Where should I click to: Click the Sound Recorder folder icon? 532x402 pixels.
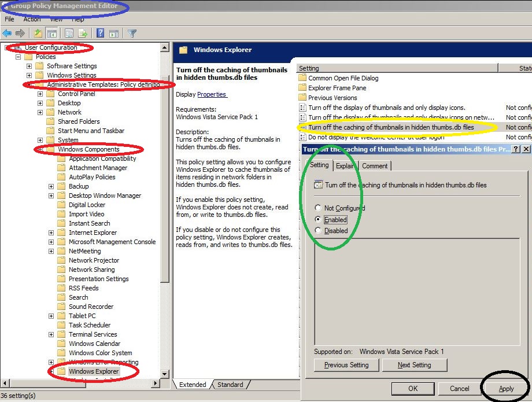tap(61, 307)
